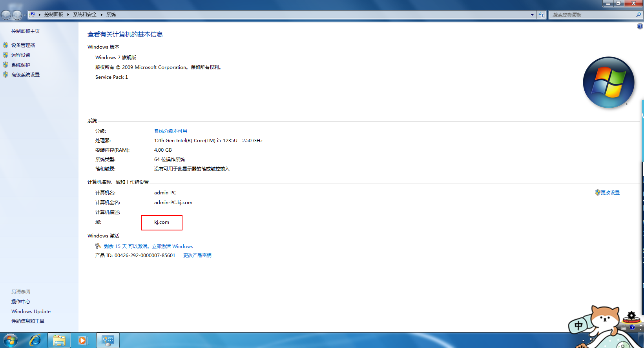This screenshot has height=348, width=644.
Task: Click the domain value kj.com
Action: pyautogui.click(x=162, y=222)
